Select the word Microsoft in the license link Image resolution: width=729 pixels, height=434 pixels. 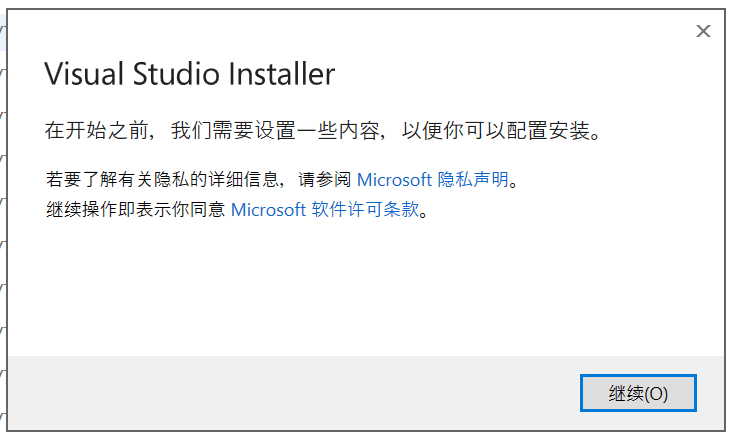point(268,210)
